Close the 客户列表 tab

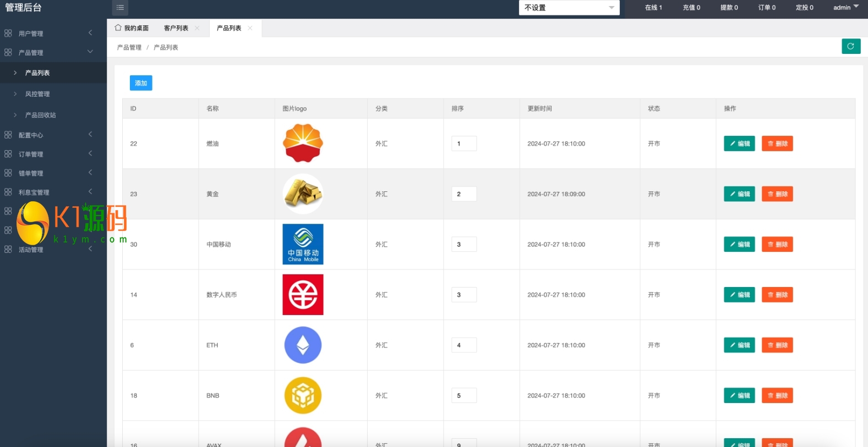tap(197, 28)
